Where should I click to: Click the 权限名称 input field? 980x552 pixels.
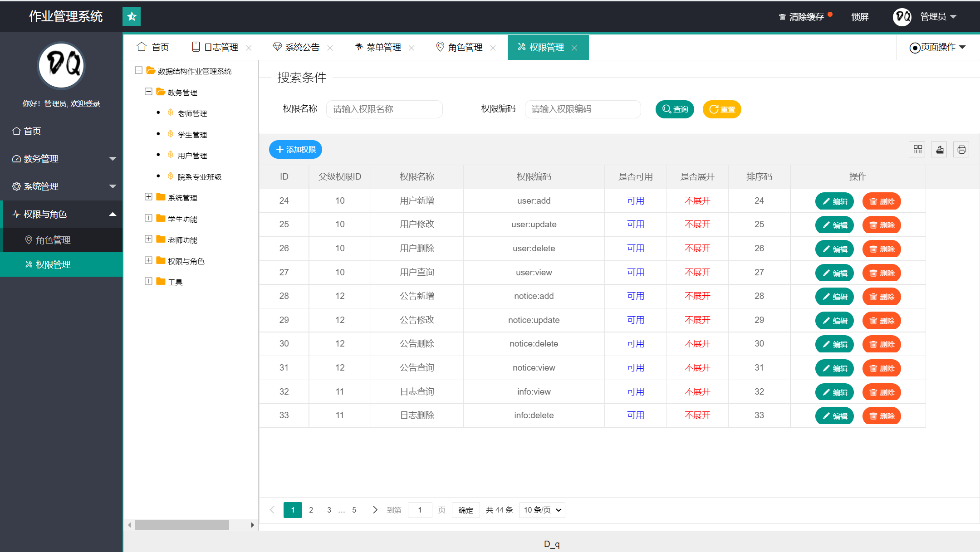coord(384,109)
